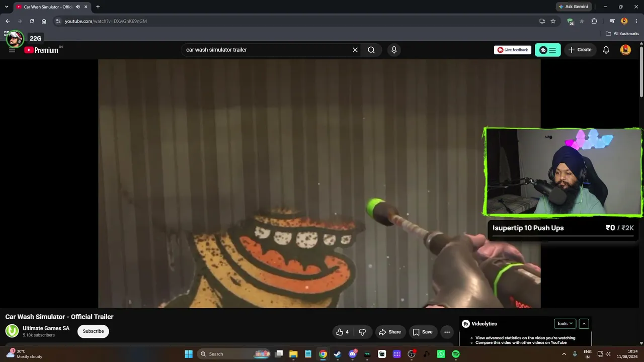Click the video player frame

point(319,184)
